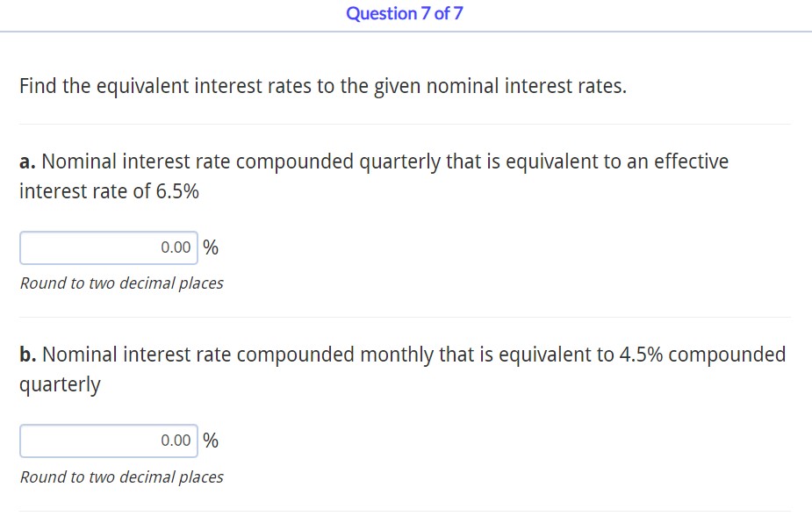
Task: Click the divider line between part a and b
Action: pyautogui.click(x=406, y=318)
